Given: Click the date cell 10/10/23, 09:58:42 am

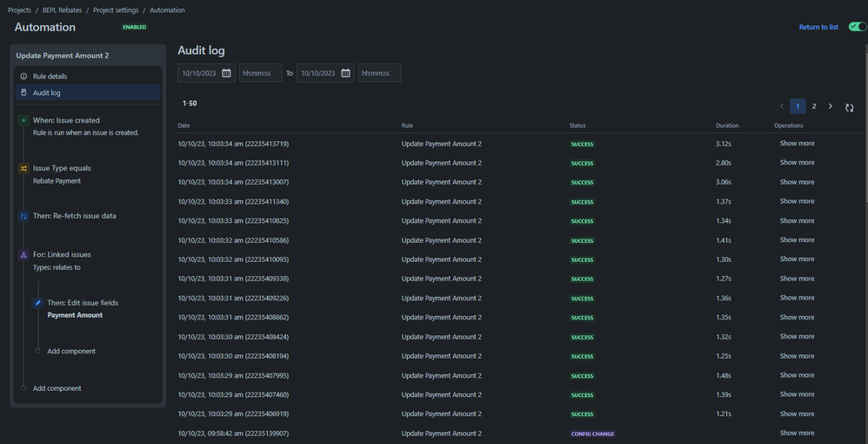Looking at the screenshot, I should [233, 434].
